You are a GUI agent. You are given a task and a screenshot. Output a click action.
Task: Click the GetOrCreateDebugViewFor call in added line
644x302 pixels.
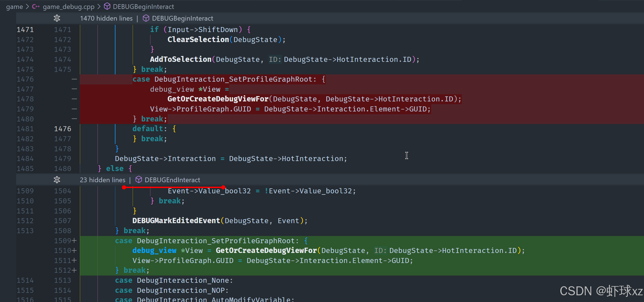[x=266, y=250]
